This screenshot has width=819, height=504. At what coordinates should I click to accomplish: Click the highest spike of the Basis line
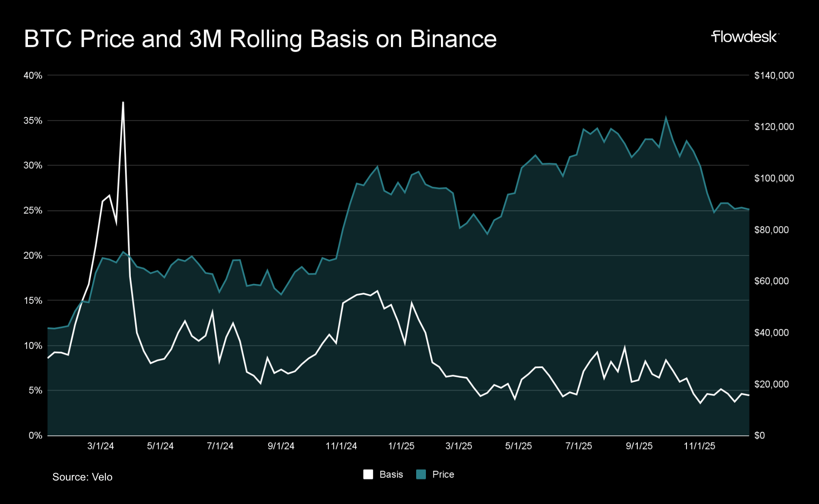click(123, 103)
